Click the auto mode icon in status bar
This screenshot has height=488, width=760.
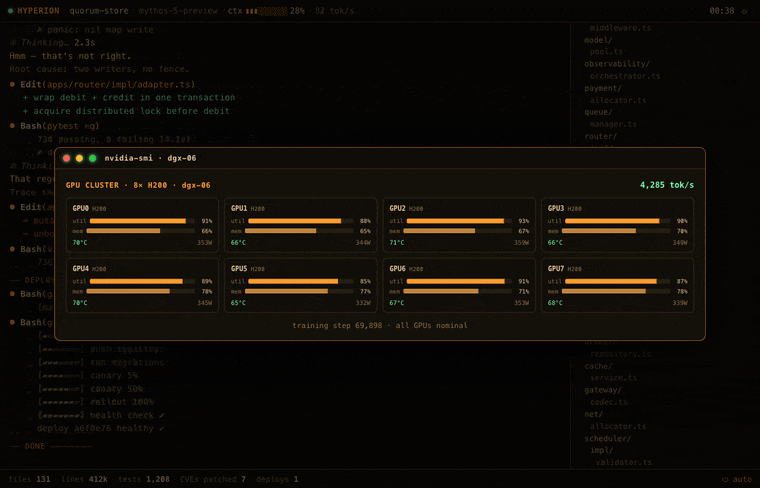(x=725, y=479)
